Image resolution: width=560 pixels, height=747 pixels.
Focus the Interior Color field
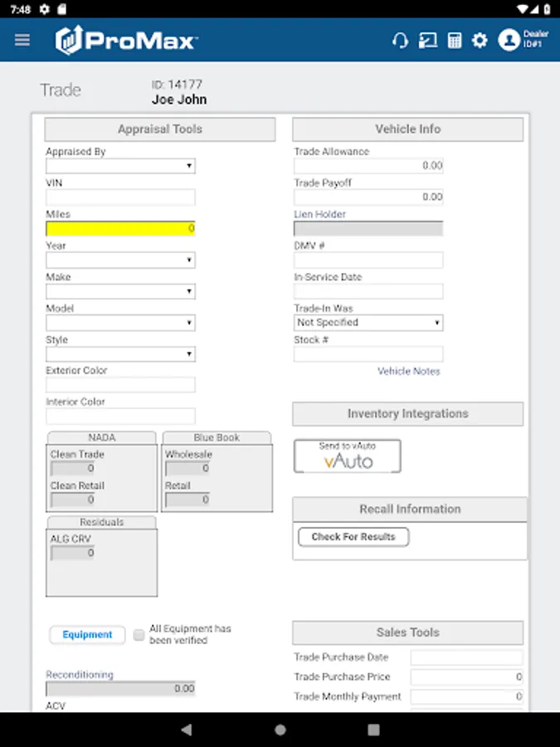[120, 416]
